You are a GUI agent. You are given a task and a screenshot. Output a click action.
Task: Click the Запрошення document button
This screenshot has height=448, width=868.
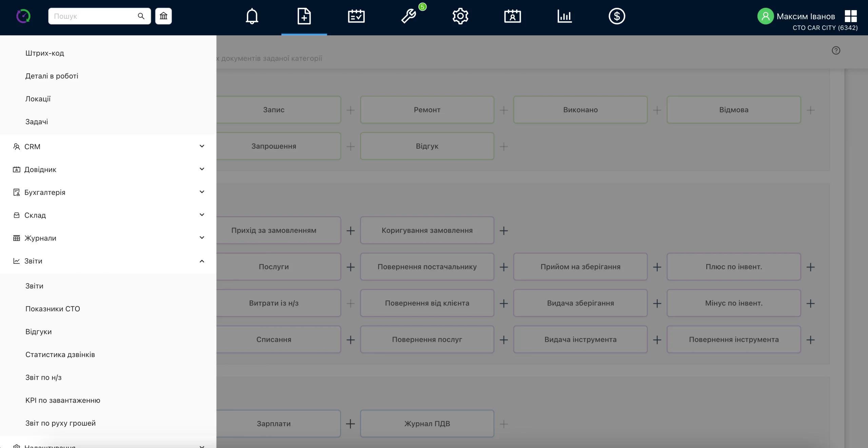279,146
